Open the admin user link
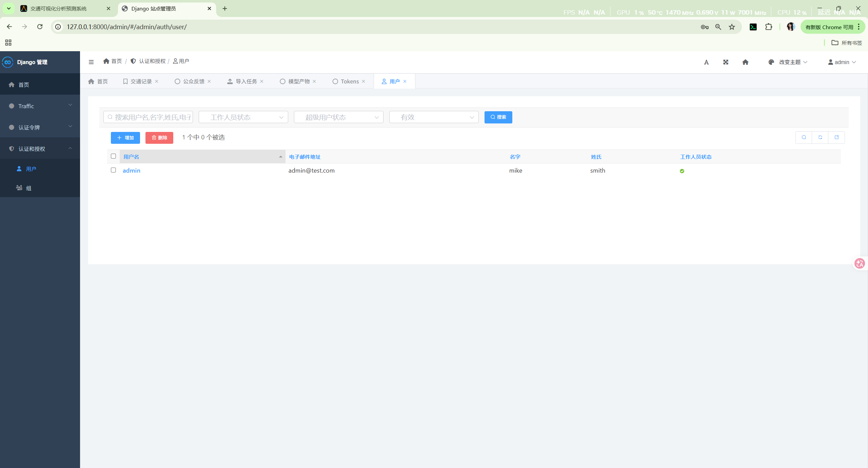868x468 pixels. (x=131, y=171)
